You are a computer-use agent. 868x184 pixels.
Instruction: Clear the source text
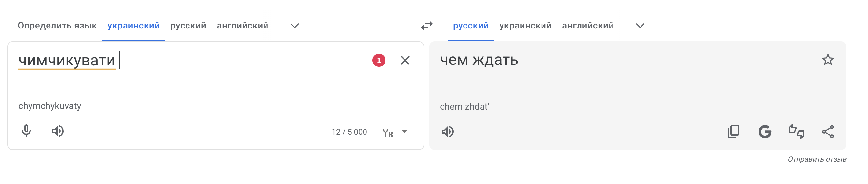point(405,60)
